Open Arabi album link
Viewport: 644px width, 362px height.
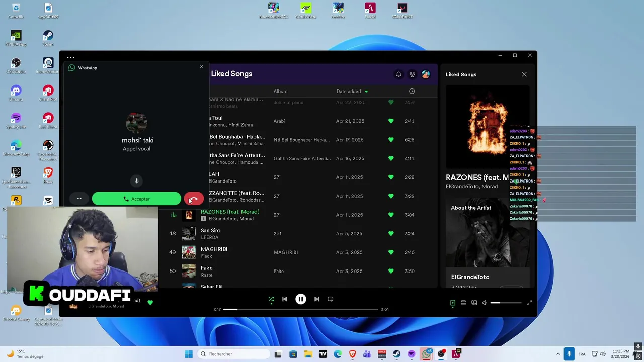[279, 121]
